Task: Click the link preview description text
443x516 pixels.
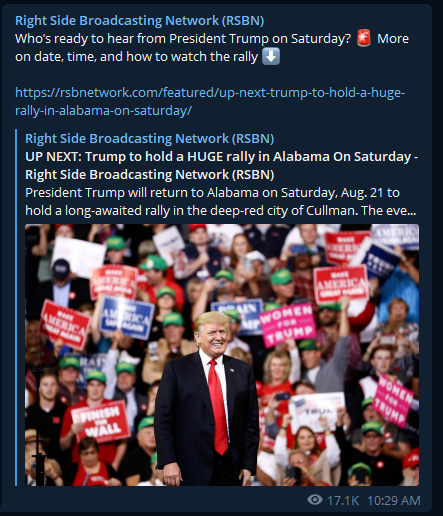Action: (221, 201)
